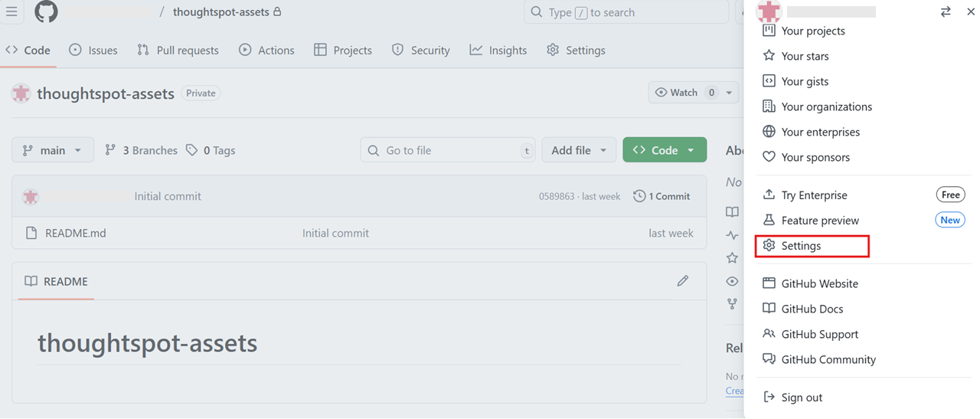Screen dimensions: 980x419
Task: Open the main branch selector dropdown
Action: tap(53, 150)
